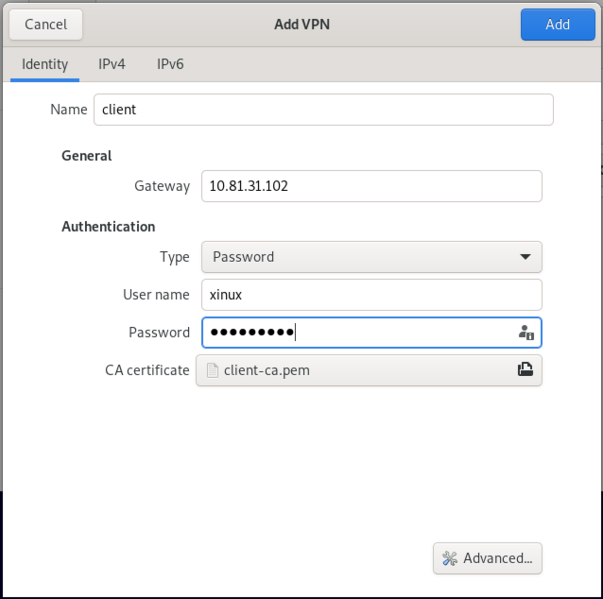603x599 pixels.
Task: Click the Gateway field 10.81.31.102
Action: coord(371,186)
